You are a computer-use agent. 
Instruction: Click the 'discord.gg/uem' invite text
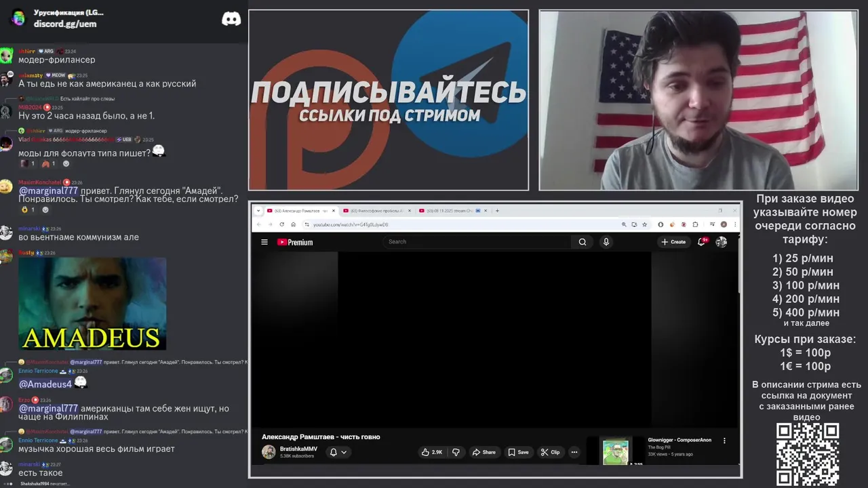tap(65, 24)
